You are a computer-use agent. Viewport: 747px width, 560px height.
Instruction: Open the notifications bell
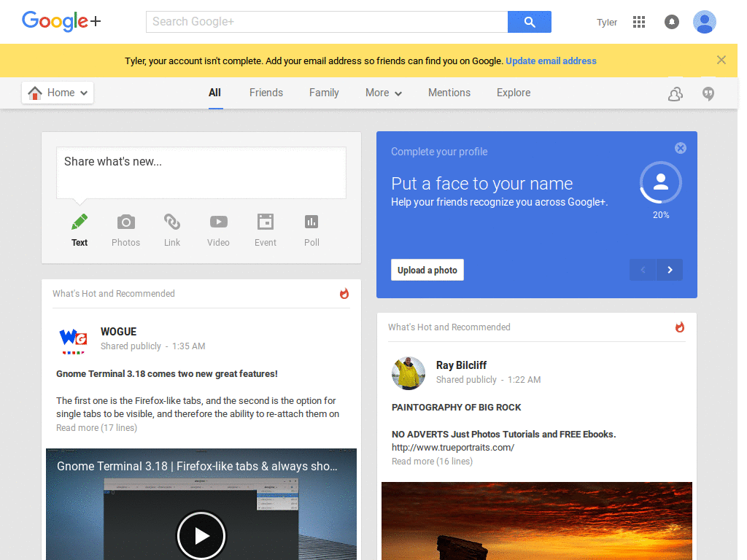pyautogui.click(x=672, y=22)
